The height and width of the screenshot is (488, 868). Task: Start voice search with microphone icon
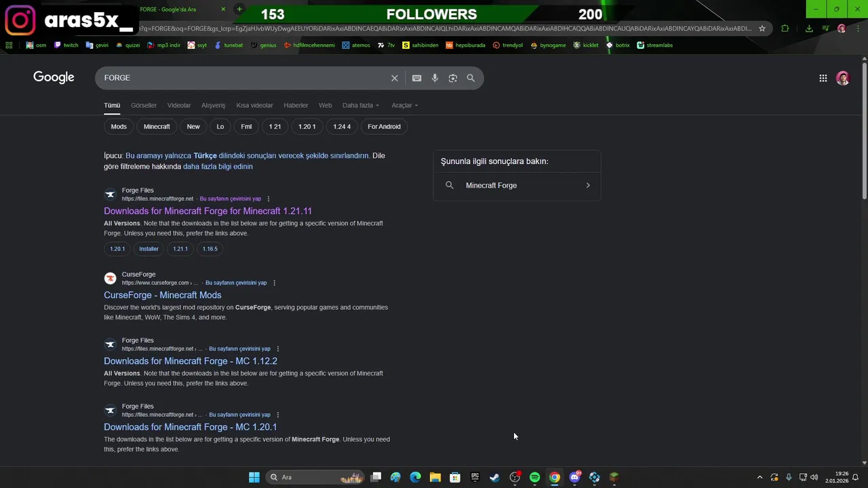point(435,78)
